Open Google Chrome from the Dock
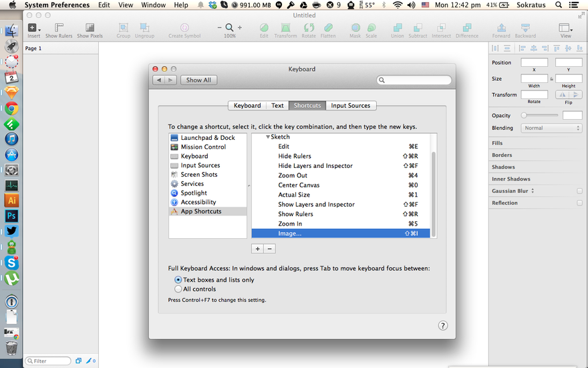This screenshot has height=368, width=588. pos(11,108)
